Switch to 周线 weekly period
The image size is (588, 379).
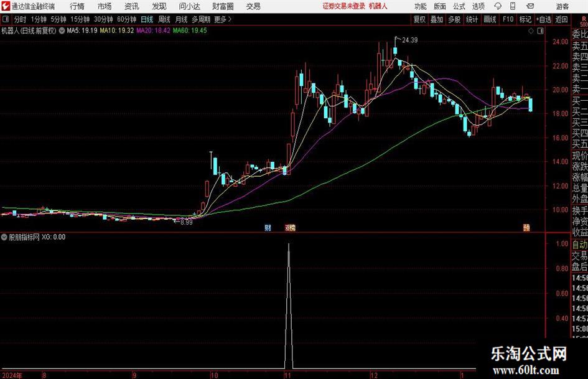(x=164, y=19)
